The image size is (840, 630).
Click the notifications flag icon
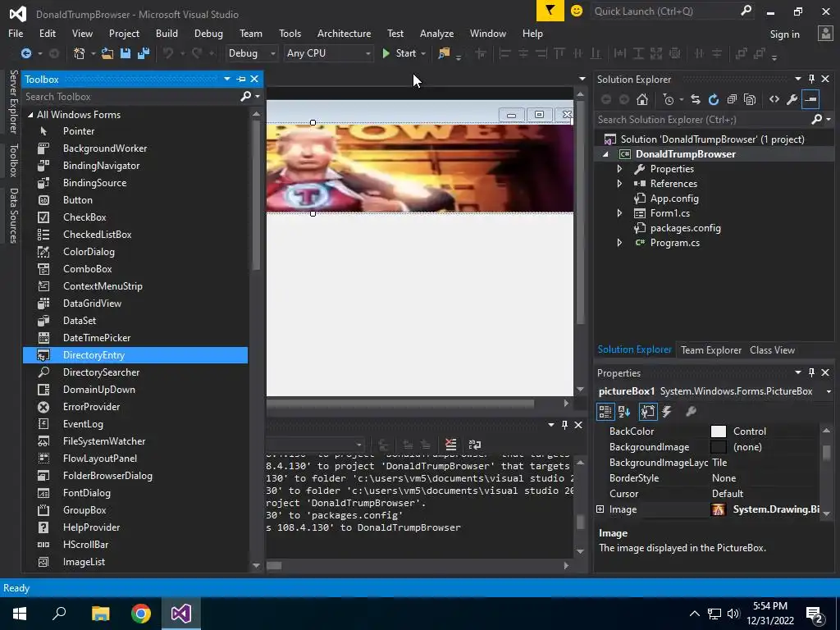550,11
